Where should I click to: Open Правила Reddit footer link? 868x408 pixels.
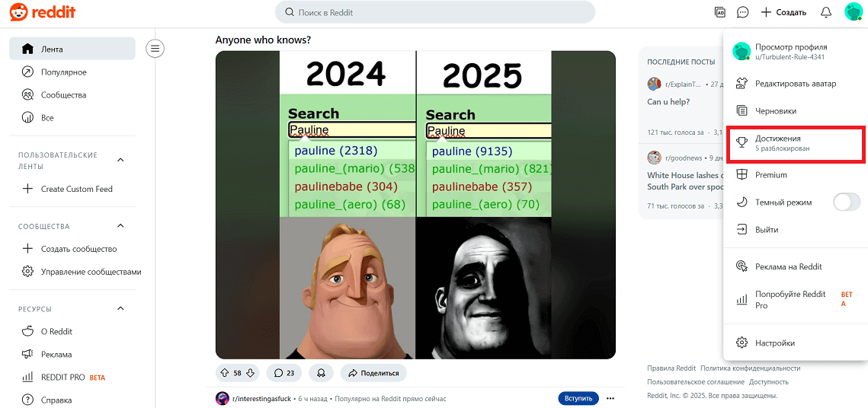[x=671, y=368]
